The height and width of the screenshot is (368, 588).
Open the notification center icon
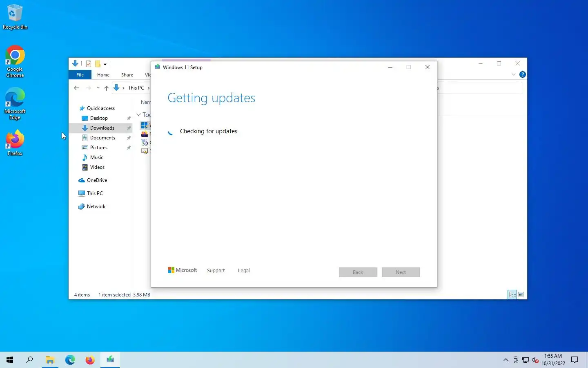[575, 360]
